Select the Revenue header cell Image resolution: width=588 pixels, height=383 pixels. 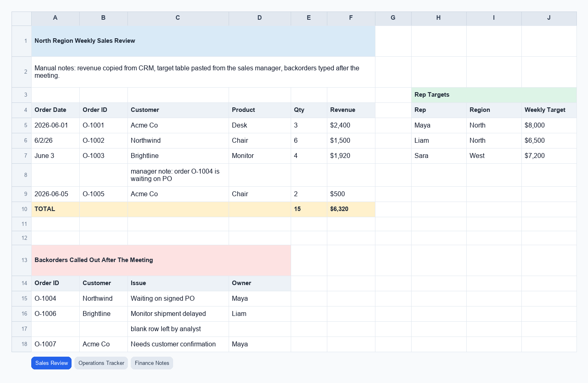[x=351, y=110]
